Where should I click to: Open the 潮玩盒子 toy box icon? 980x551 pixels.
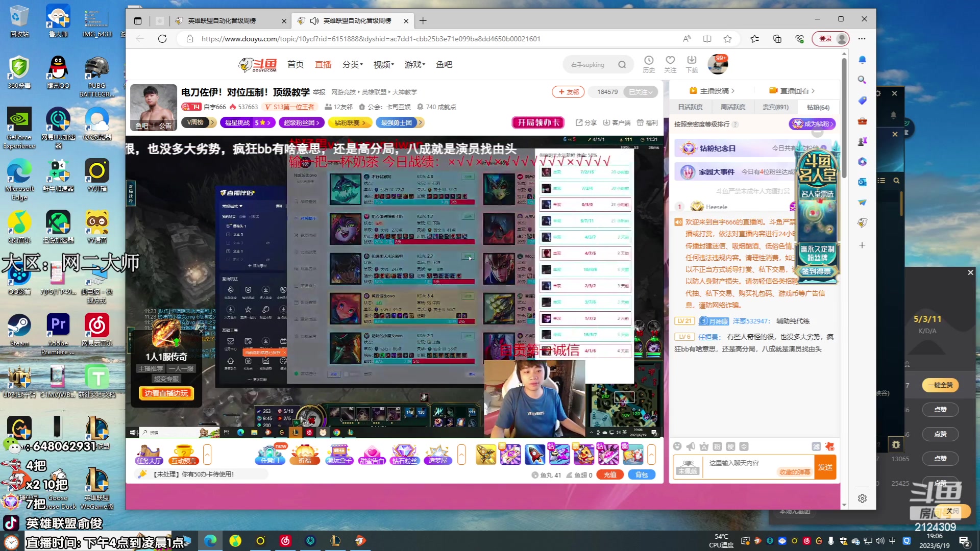click(339, 454)
